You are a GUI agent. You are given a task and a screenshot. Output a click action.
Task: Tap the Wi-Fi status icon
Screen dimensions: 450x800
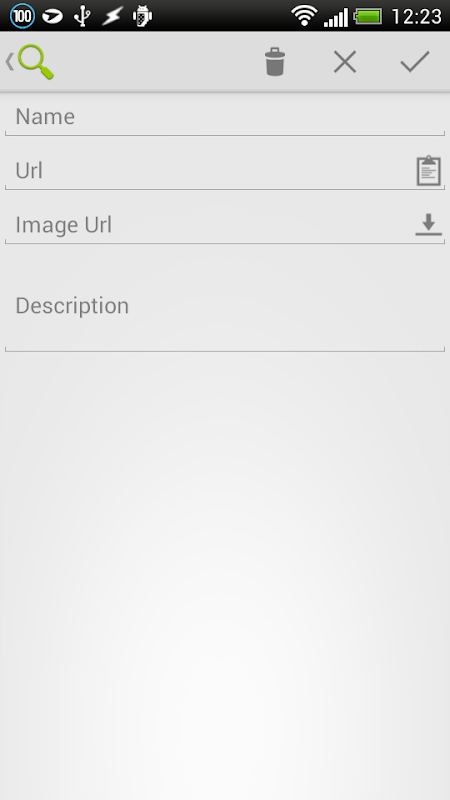[305, 16]
